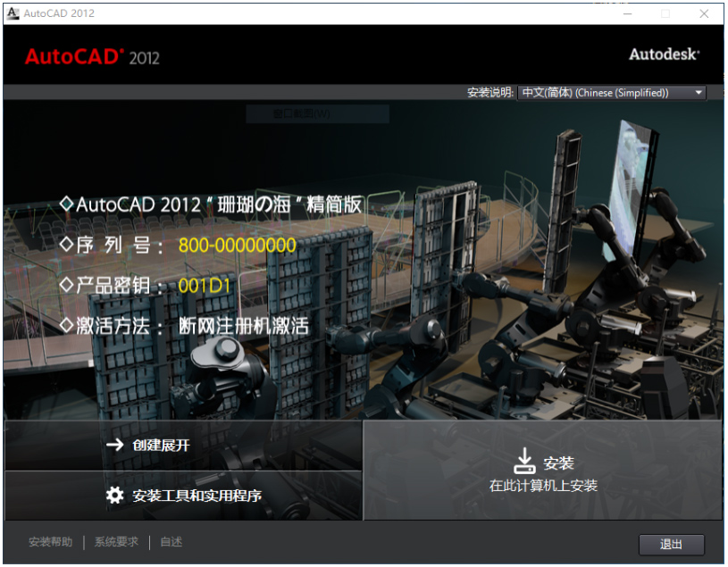Screen dimensions: 728x567
Task: Click the 安装 button to install
Action: pos(545,469)
